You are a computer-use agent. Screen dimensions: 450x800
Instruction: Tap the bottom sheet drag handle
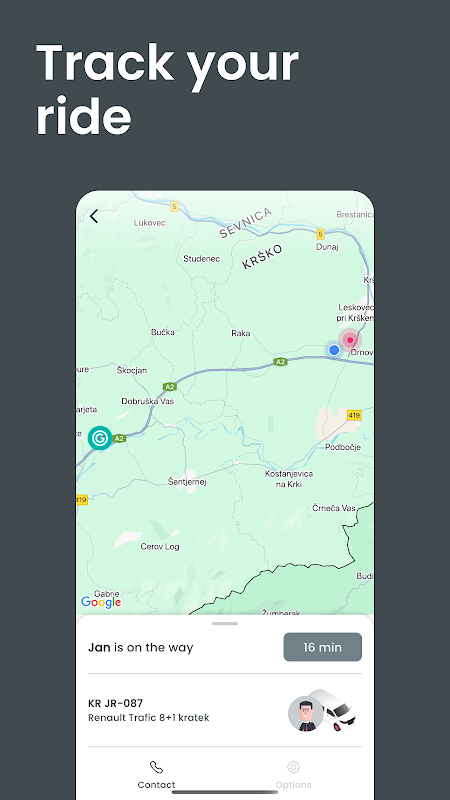(x=225, y=623)
